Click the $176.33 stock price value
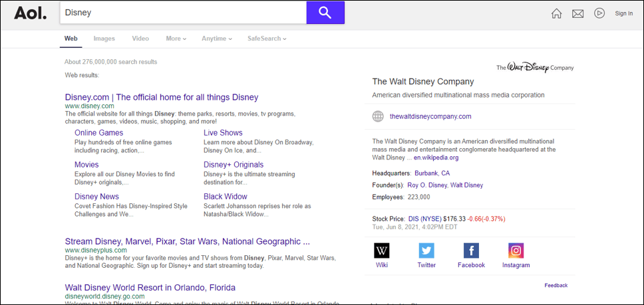Image resolution: width=644 pixels, height=305 pixels. [454, 219]
